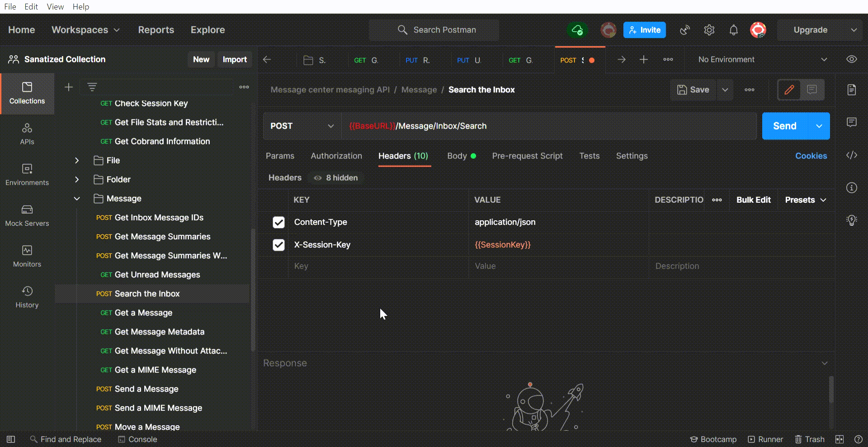Click the notifications bell icon
This screenshot has height=447, width=868.
tap(733, 30)
